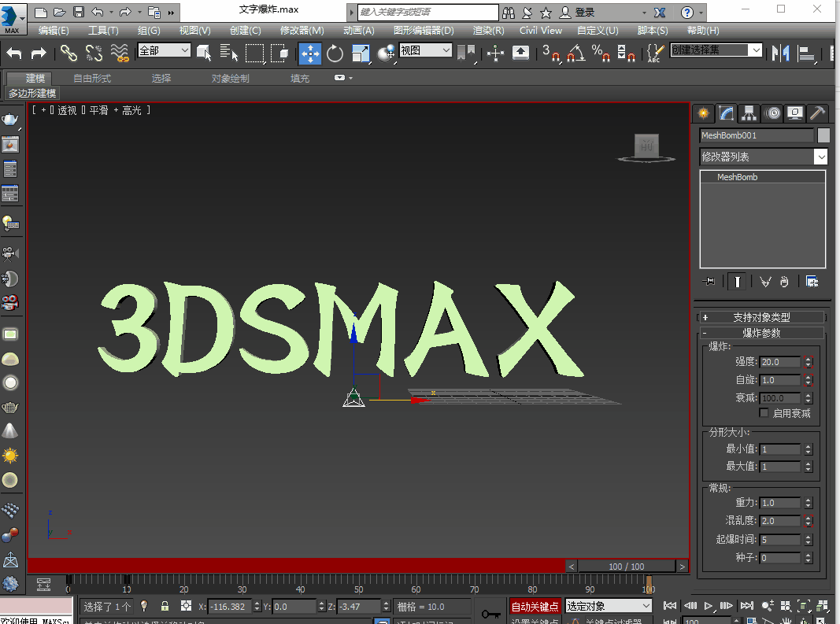The height and width of the screenshot is (624, 840).
Task: Click the Unlink Selection icon
Action: click(94, 53)
